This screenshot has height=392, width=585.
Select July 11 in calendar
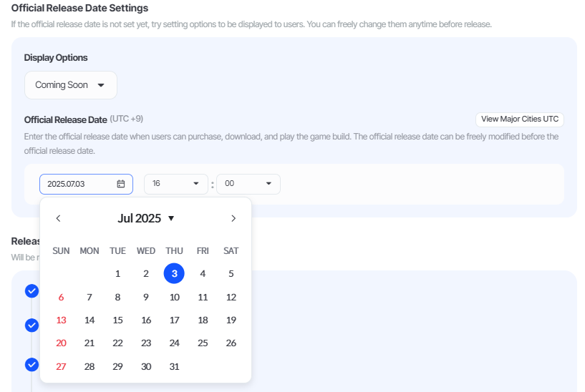pyautogui.click(x=203, y=298)
